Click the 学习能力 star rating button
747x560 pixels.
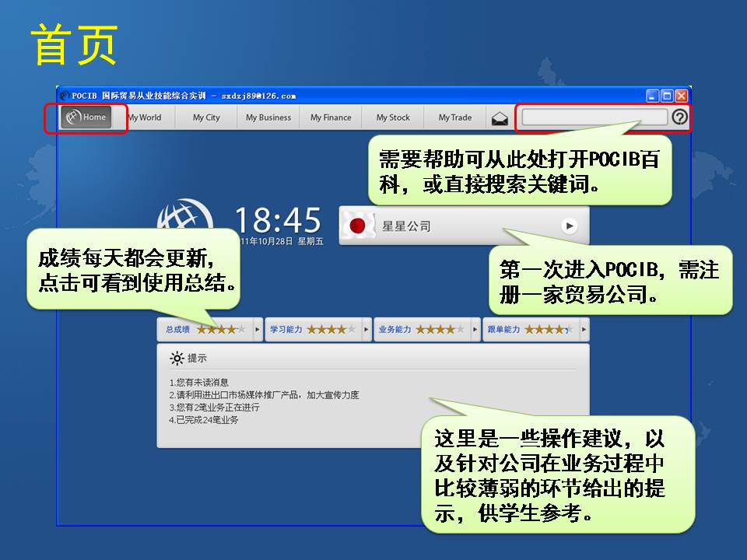313,330
